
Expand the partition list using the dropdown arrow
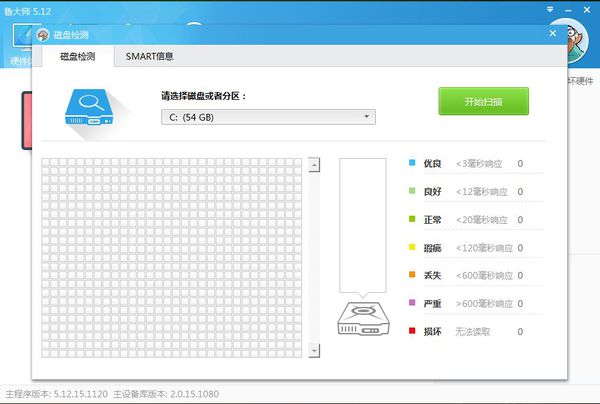[x=367, y=116]
